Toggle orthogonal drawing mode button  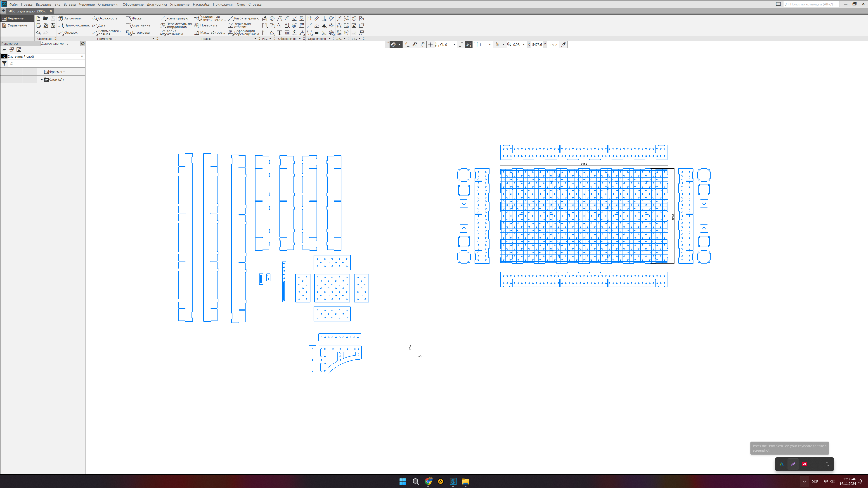(461, 45)
